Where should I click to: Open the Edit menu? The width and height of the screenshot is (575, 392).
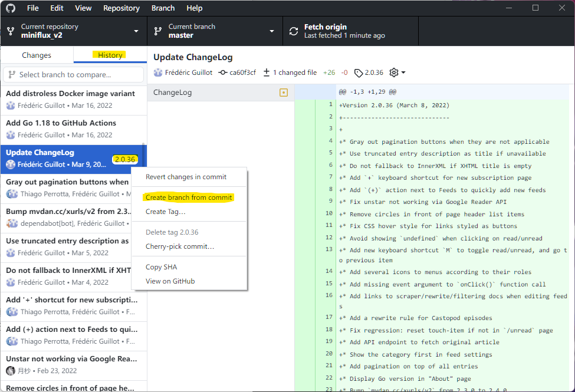pyautogui.click(x=57, y=8)
